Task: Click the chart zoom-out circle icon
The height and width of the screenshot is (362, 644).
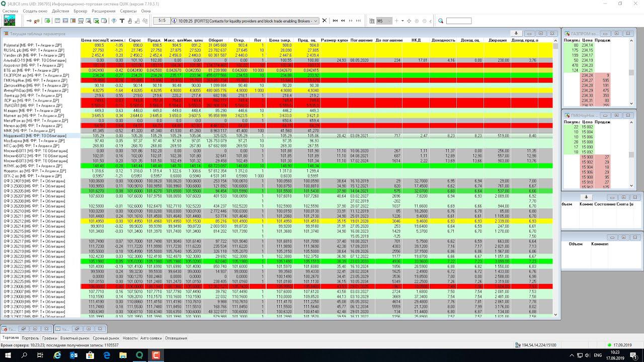Action: click(x=424, y=21)
